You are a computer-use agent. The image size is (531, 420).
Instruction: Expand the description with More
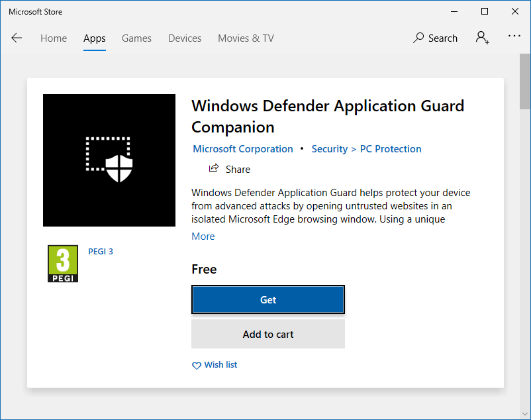tap(203, 236)
